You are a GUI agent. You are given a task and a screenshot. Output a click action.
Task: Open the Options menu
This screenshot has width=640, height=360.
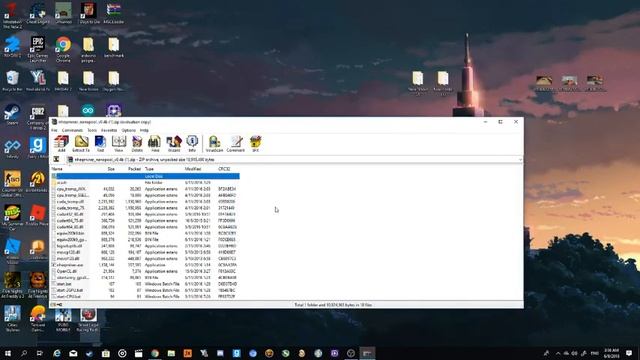click(x=129, y=130)
